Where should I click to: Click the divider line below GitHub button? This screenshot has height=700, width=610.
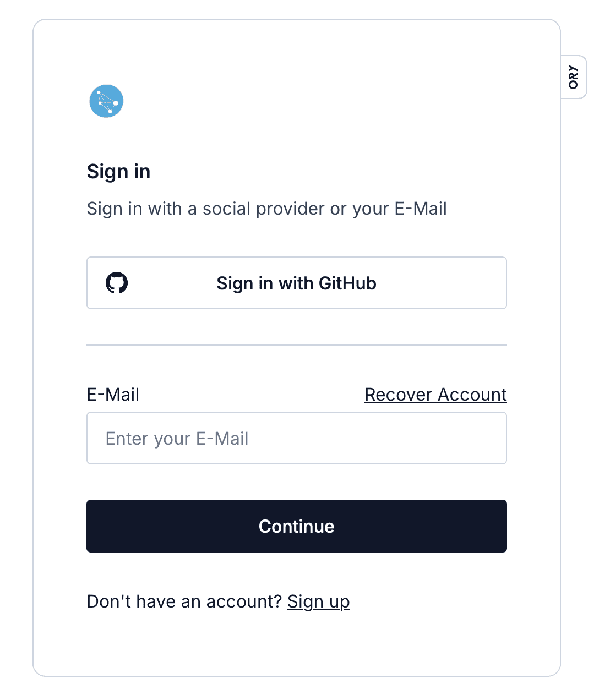(296, 345)
